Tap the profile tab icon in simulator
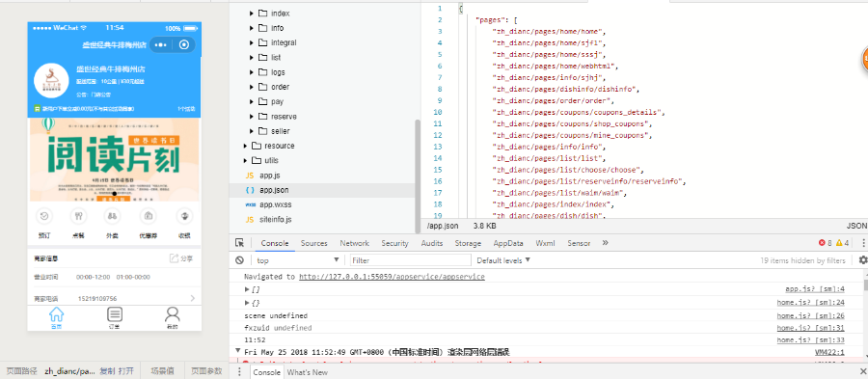The height and width of the screenshot is (379, 868). coord(173,314)
